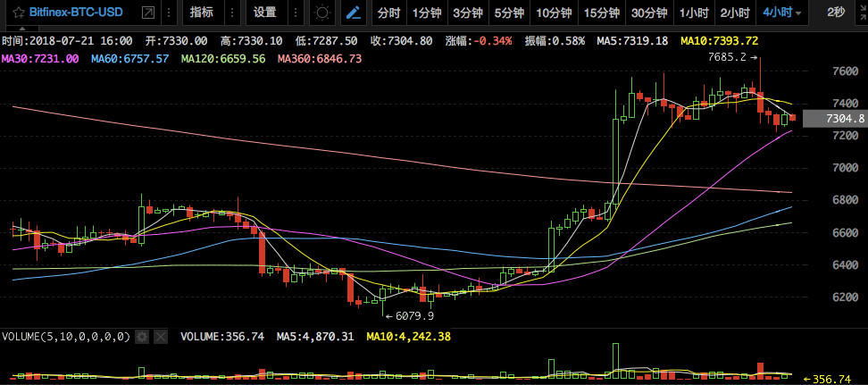Click the volume MA10:4,242.38 value
Image resolution: width=868 pixels, height=385 pixels.
pyautogui.click(x=408, y=336)
